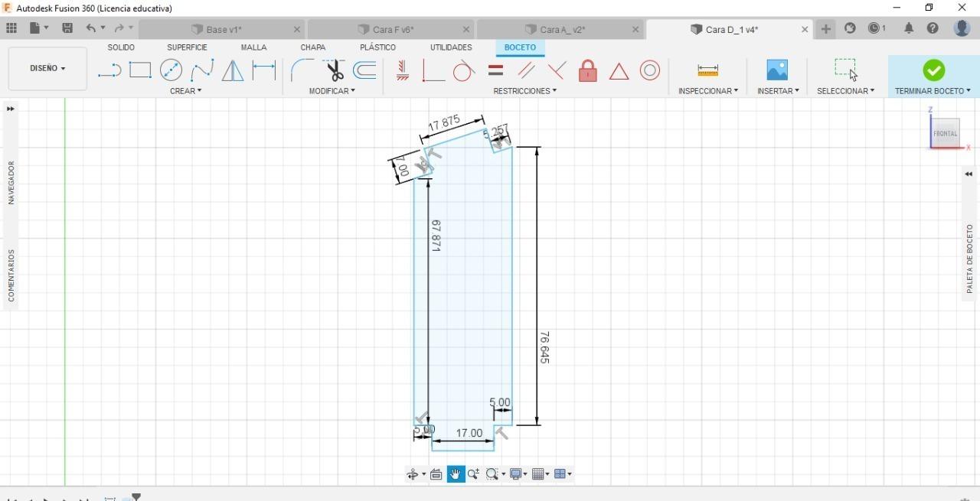
Task: Open the DISEÑO workspace dropdown
Action: (x=47, y=68)
